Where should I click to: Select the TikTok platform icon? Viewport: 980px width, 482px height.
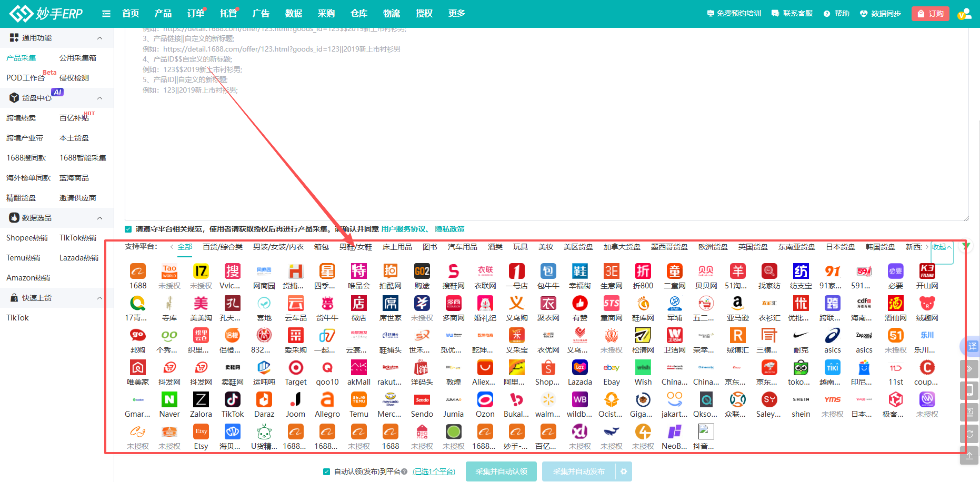232,400
